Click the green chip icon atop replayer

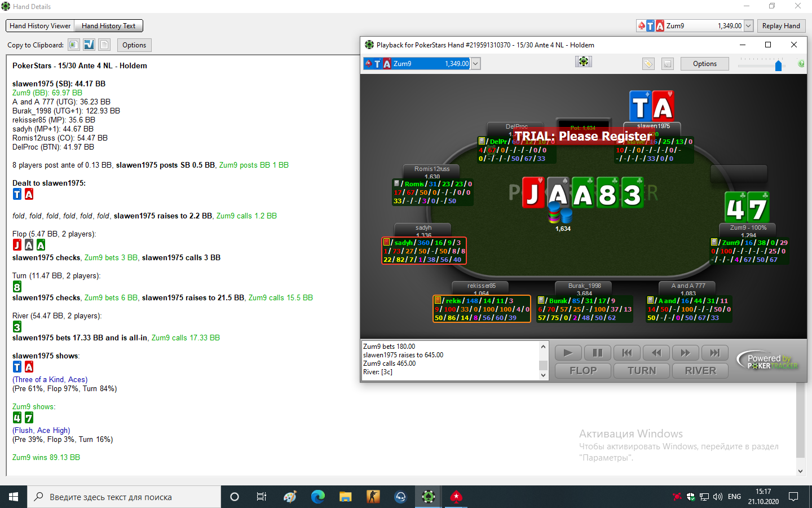coord(584,61)
